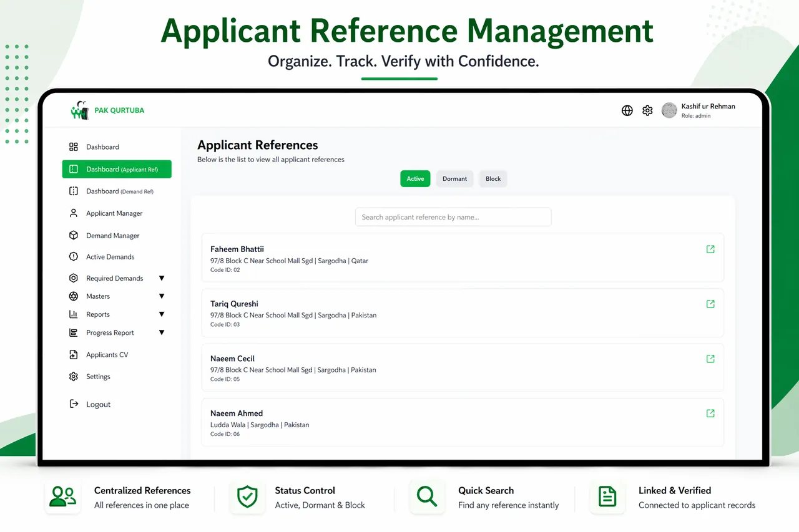Click the address ending in Qatar
The image size is (799, 532).
pyautogui.click(x=290, y=261)
